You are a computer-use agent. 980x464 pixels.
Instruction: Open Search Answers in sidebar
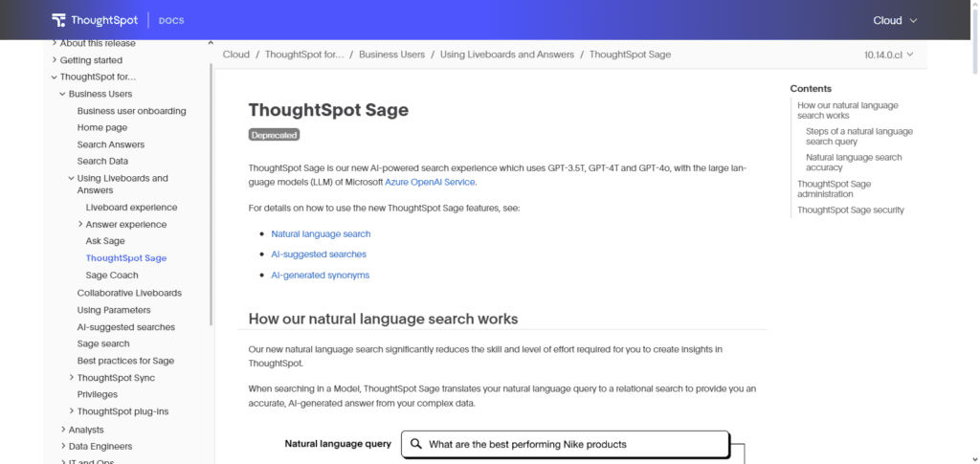(111, 144)
